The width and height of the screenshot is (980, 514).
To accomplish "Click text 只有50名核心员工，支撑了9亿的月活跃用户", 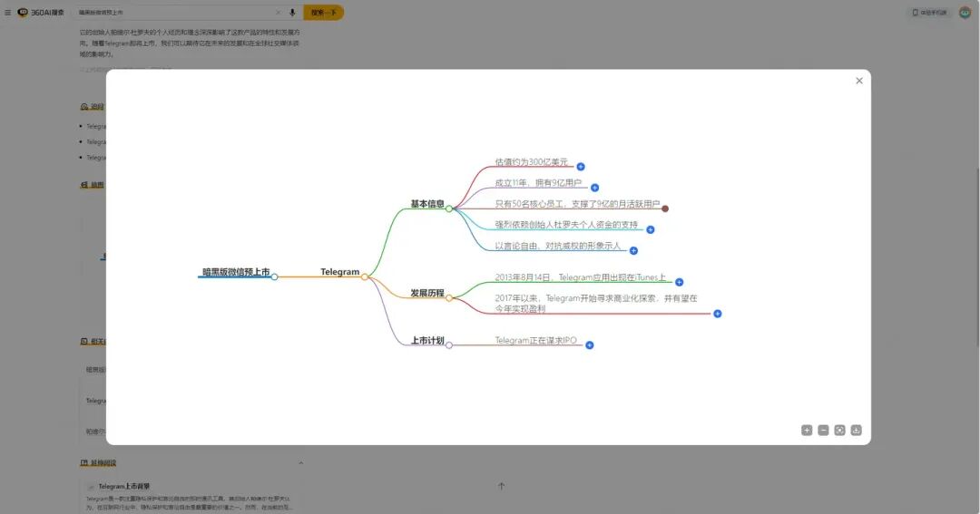I will (577, 204).
